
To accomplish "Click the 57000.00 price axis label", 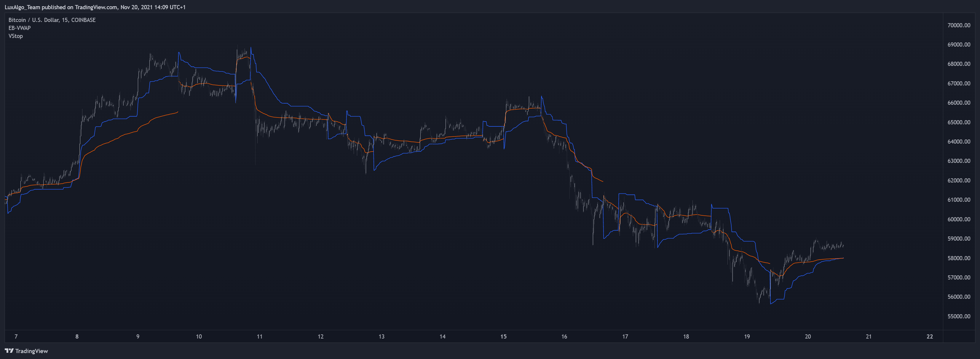I will 959,277.
